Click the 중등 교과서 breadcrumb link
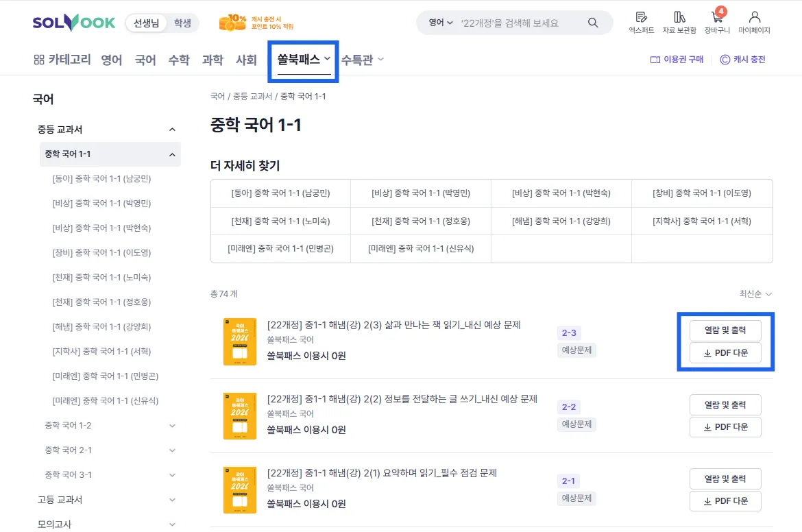This screenshot has height=532, width=802. 253,96
